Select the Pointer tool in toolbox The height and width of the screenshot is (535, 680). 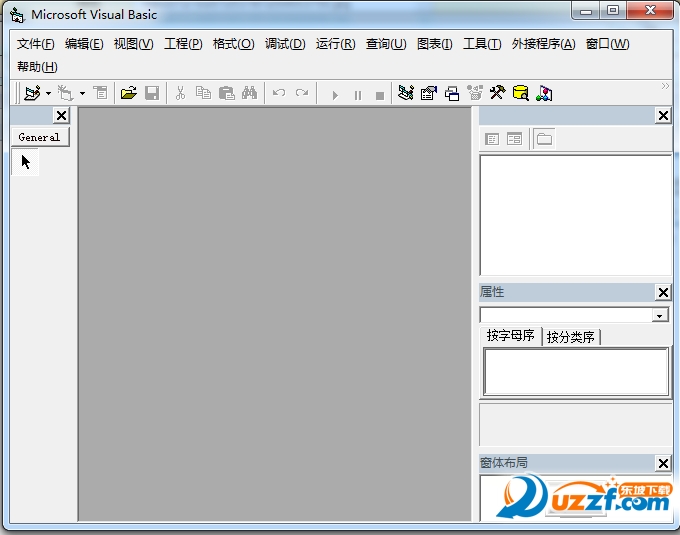[x=26, y=162]
